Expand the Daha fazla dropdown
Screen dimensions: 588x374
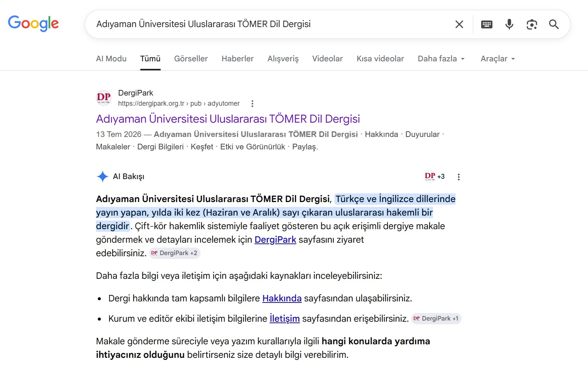(441, 59)
